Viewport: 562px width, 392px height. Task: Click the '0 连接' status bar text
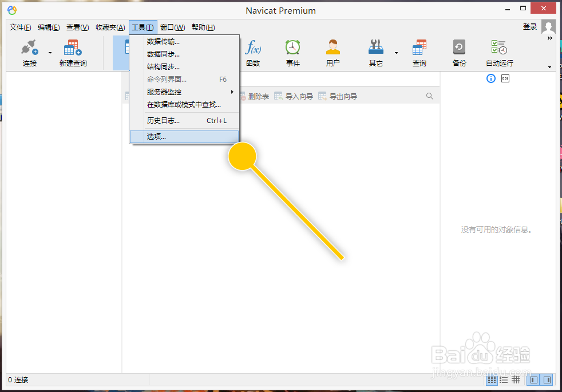pyautogui.click(x=18, y=380)
